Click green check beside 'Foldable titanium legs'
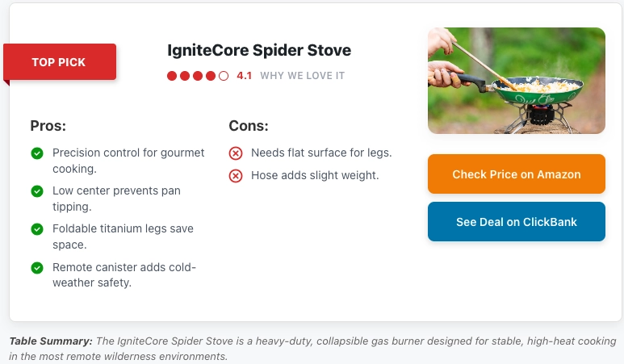 pos(36,229)
